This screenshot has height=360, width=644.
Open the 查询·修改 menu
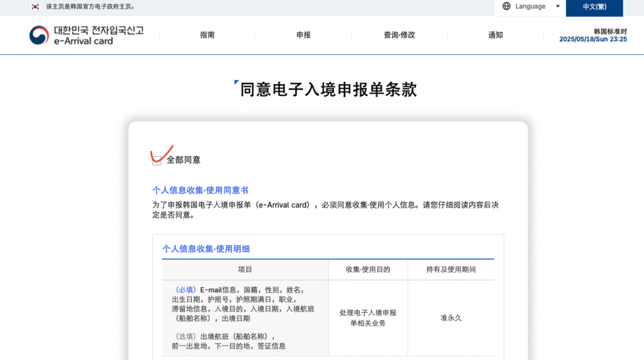[x=399, y=35]
